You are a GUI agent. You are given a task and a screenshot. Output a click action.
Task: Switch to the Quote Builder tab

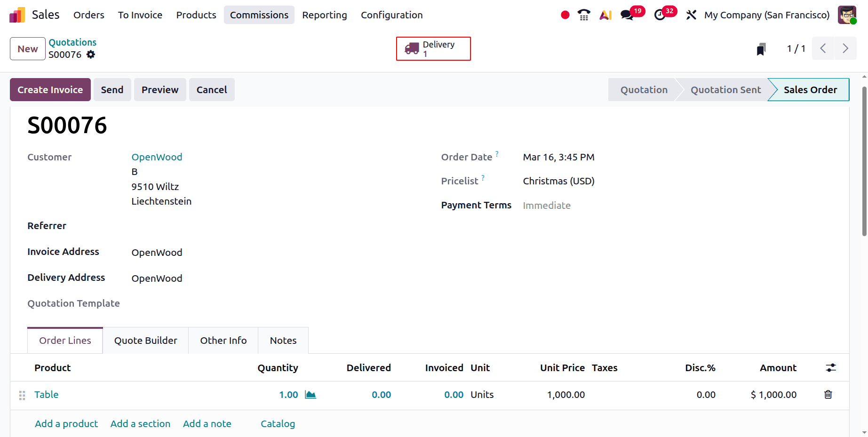click(146, 341)
